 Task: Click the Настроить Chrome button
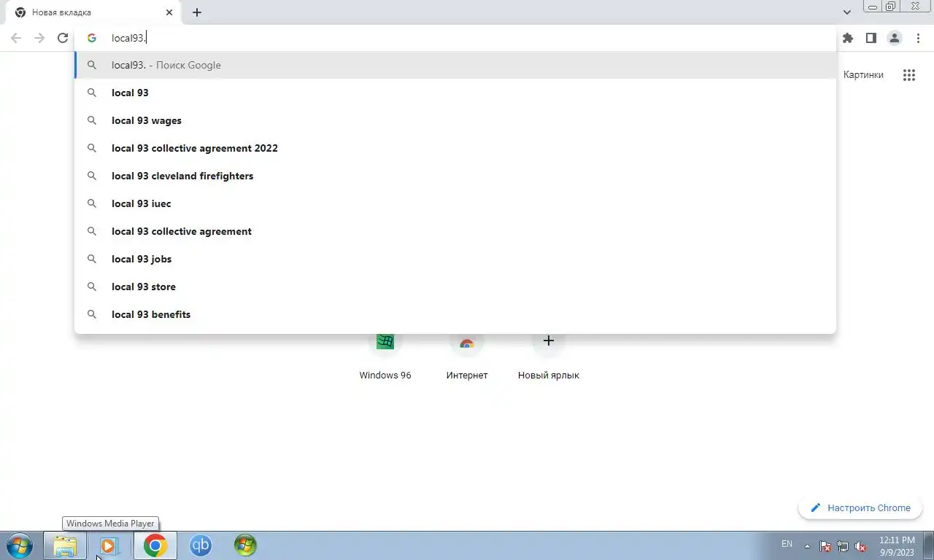click(860, 507)
